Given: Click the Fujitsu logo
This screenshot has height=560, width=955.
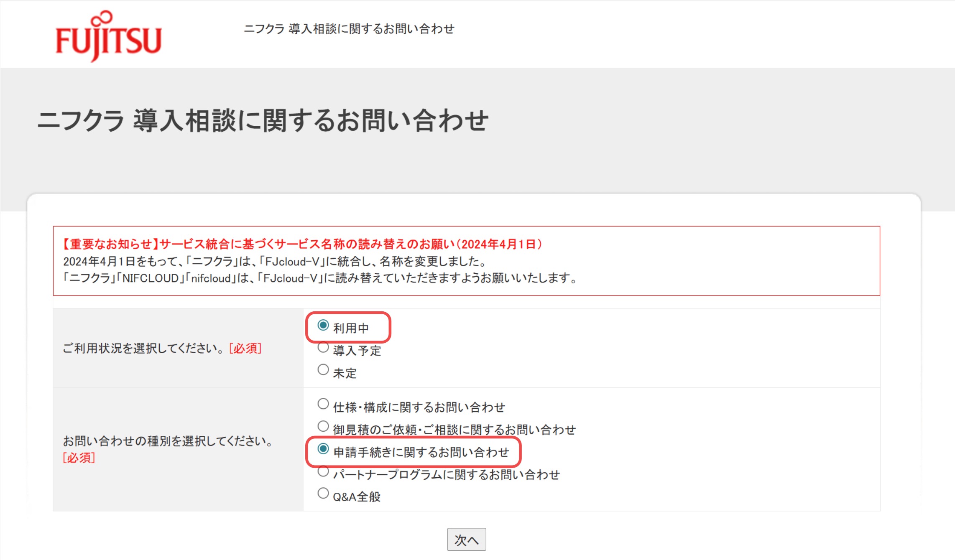Looking at the screenshot, I should 108,40.
